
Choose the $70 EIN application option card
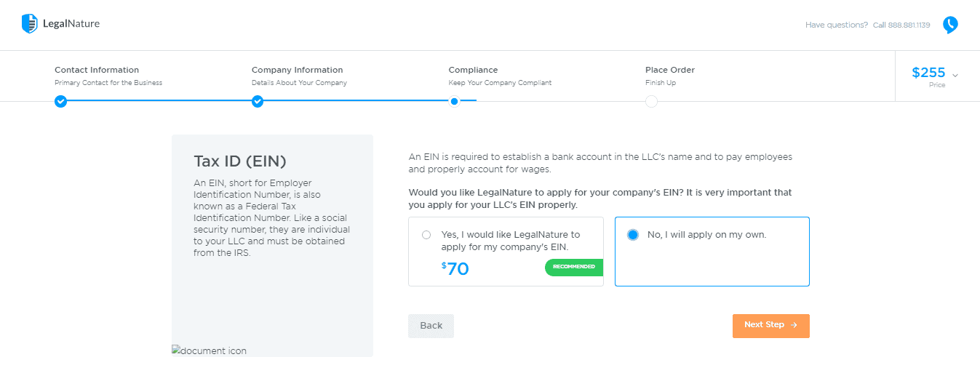506,252
